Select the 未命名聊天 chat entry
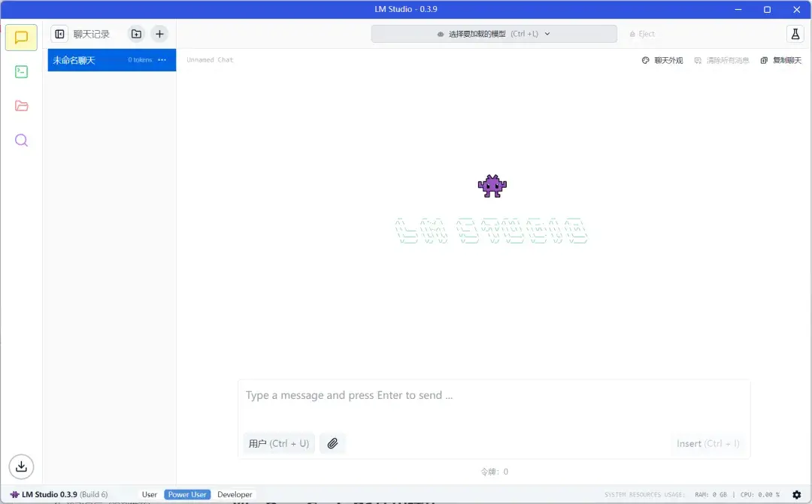 pos(112,60)
